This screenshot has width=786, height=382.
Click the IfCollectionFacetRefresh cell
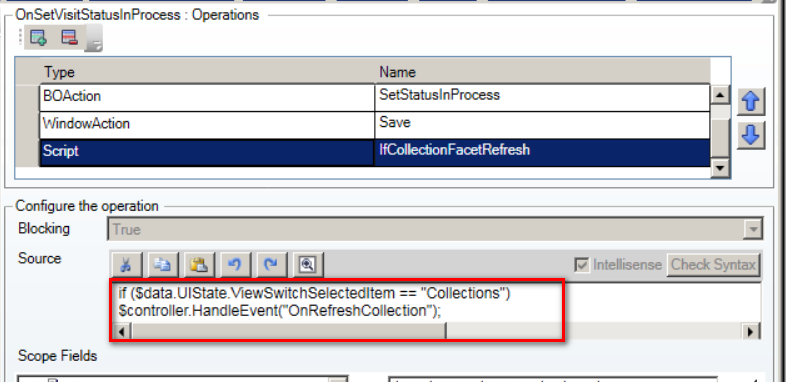(x=542, y=152)
